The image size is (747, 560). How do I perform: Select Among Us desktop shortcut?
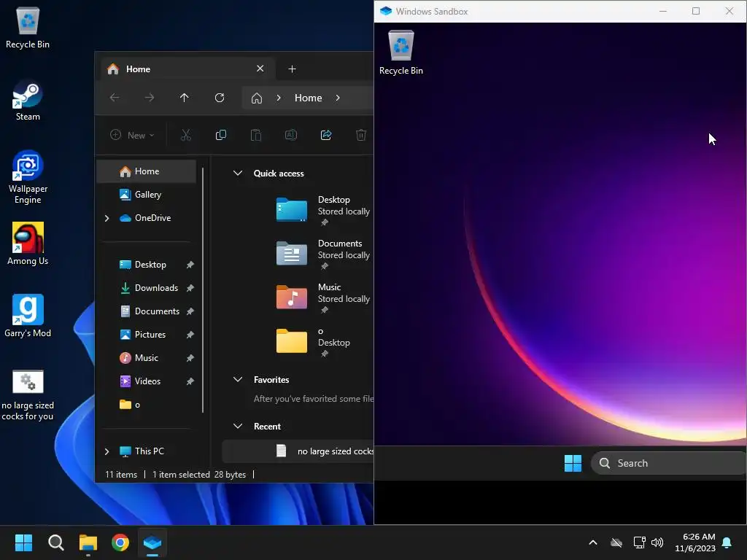(x=28, y=244)
